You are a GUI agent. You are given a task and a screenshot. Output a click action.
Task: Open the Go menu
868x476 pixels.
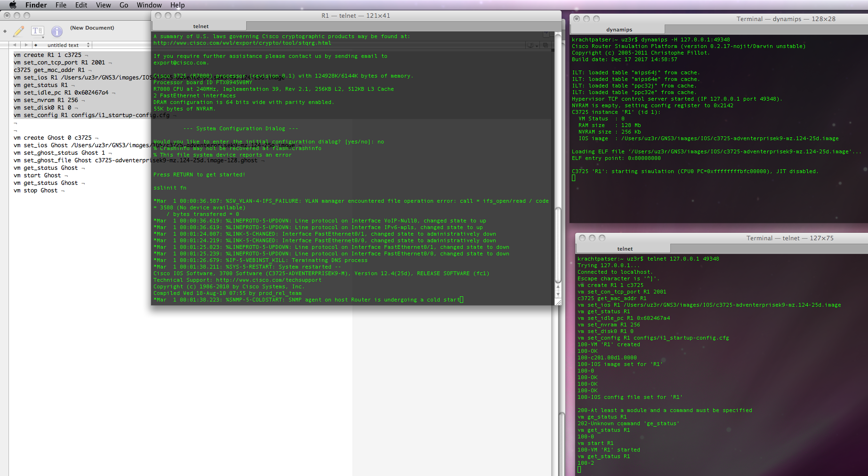124,5
